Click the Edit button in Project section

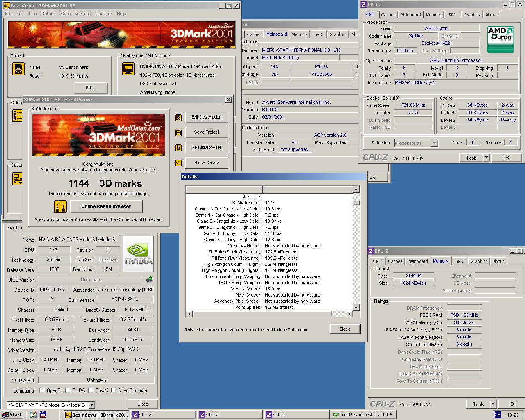click(x=91, y=88)
